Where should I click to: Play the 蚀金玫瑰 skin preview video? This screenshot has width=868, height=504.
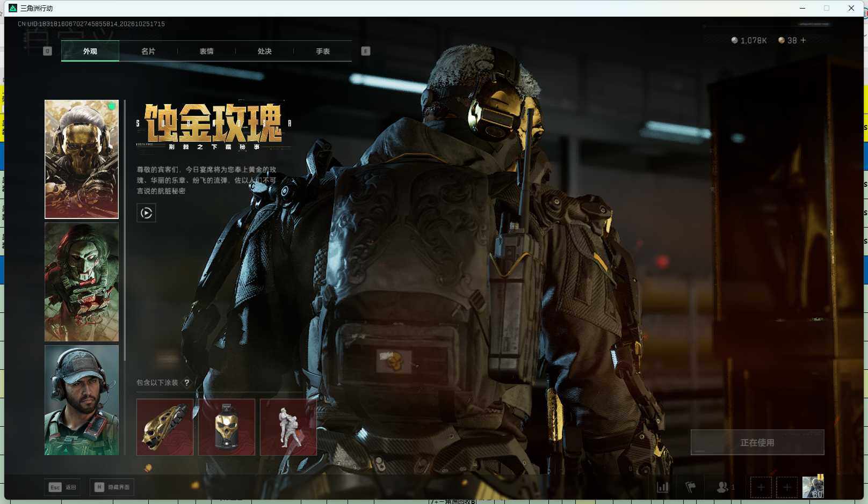click(x=146, y=213)
